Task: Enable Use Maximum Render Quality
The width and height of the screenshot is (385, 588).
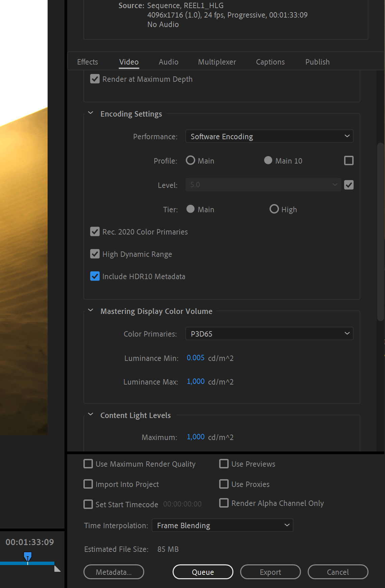Action: point(88,464)
